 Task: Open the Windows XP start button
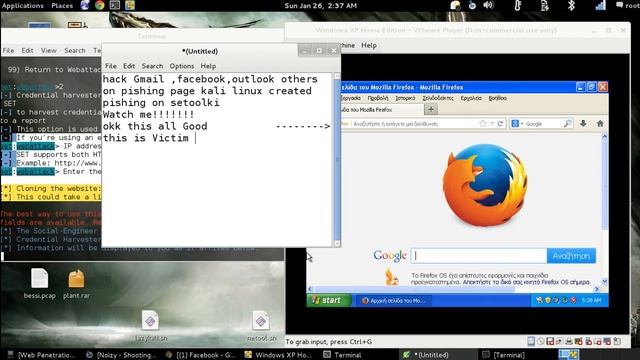coord(329,300)
